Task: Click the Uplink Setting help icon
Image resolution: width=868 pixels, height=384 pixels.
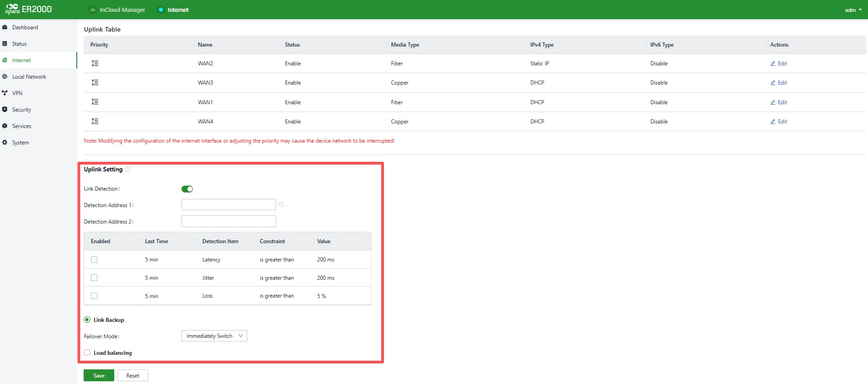Action: (128, 169)
